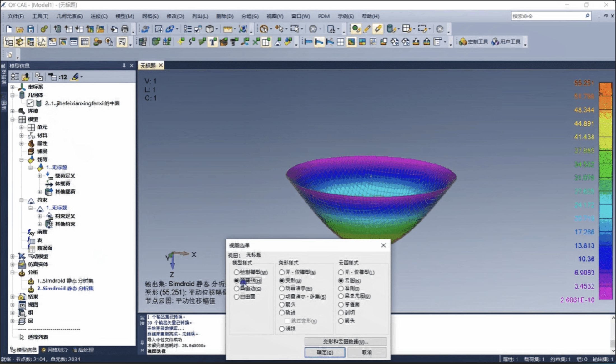Click the 选择列表 tree entry
The width and height of the screenshot is (616, 364).
[38, 337]
